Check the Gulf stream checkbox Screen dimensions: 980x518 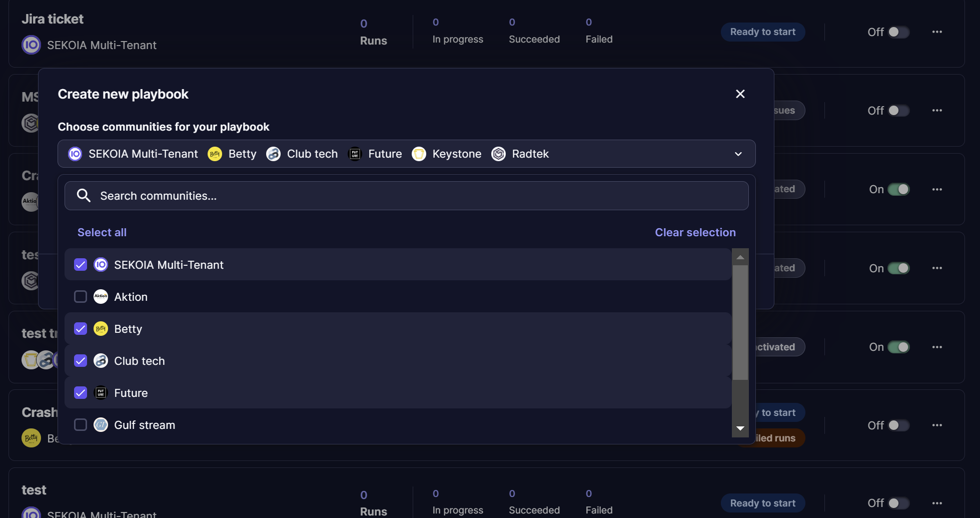tap(81, 425)
